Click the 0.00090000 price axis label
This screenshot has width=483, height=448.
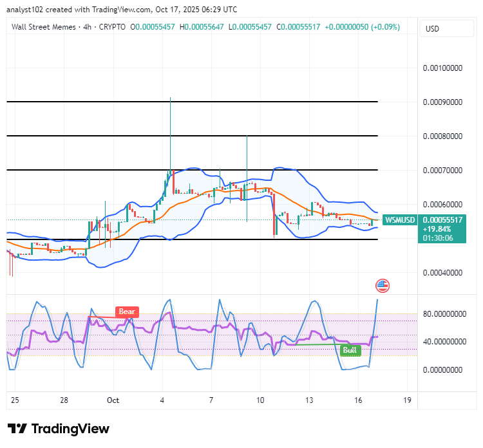442,102
